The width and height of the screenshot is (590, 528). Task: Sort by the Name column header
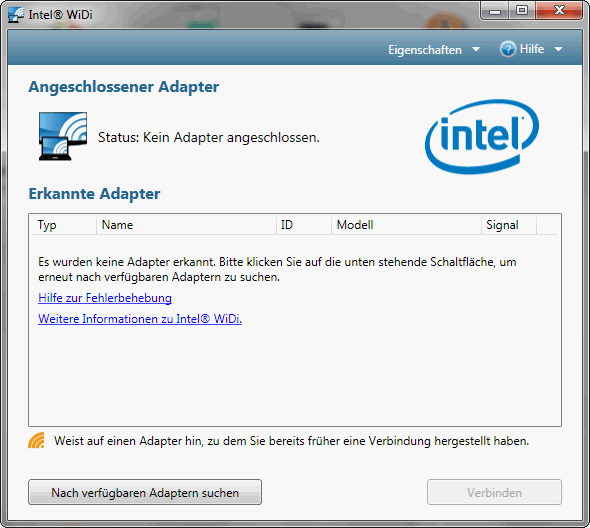[186, 225]
